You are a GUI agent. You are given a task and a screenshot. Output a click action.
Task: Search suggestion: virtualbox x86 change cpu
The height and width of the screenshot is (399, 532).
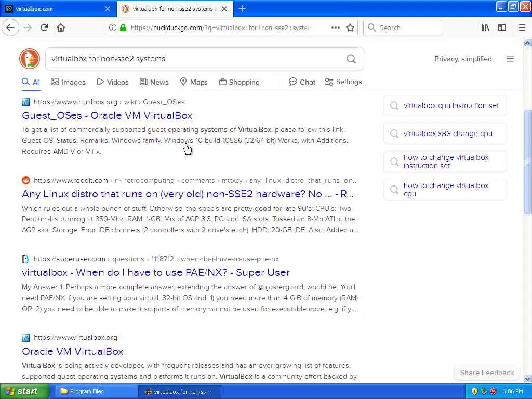tap(445, 134)
